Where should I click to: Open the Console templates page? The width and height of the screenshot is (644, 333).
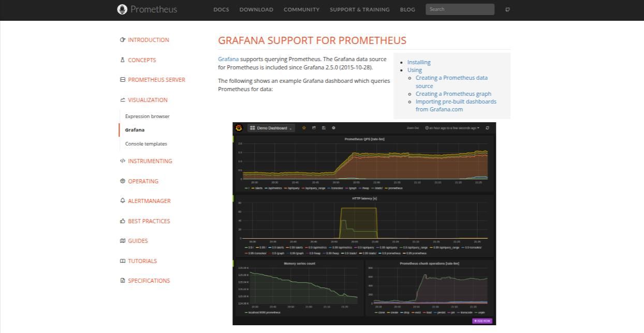[x=146, y=144]
